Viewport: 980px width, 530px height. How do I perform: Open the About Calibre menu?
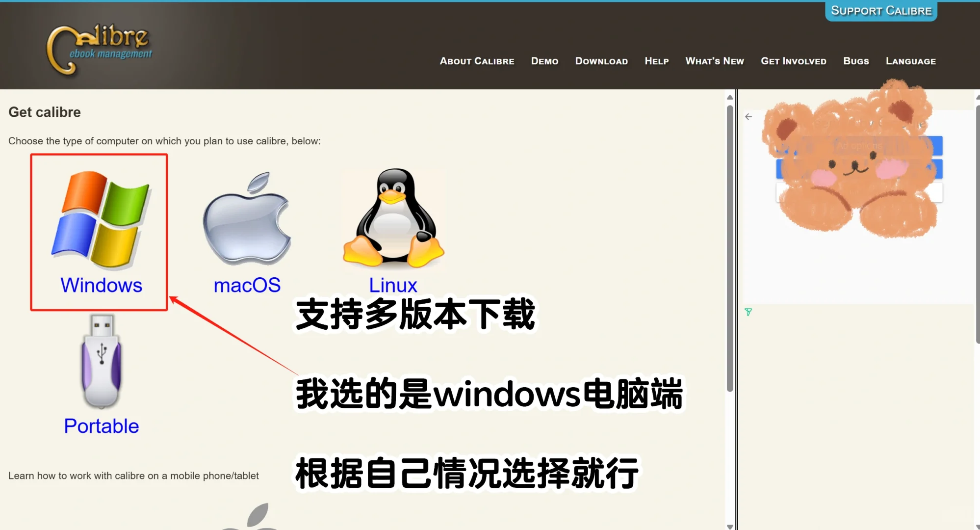pyautogui.click(x=477, y=61)
